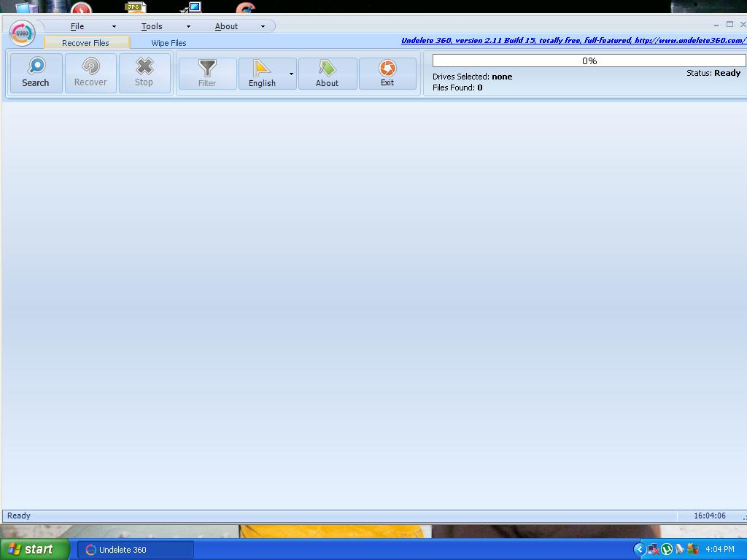Image resolution: width=747 pixels, height=560 pixels.
Task: Click the Undelete 360 round logo button
Action: [x=22, y=33]
